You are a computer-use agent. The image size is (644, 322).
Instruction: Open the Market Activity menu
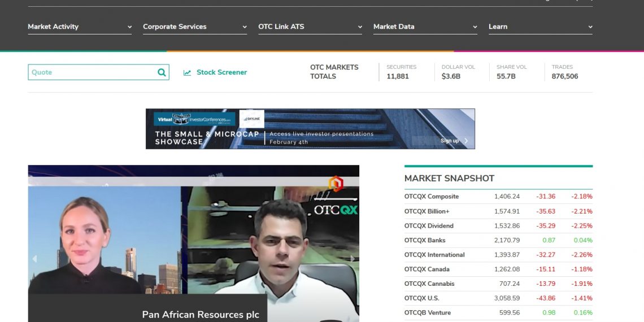click(x=80, y=27)
